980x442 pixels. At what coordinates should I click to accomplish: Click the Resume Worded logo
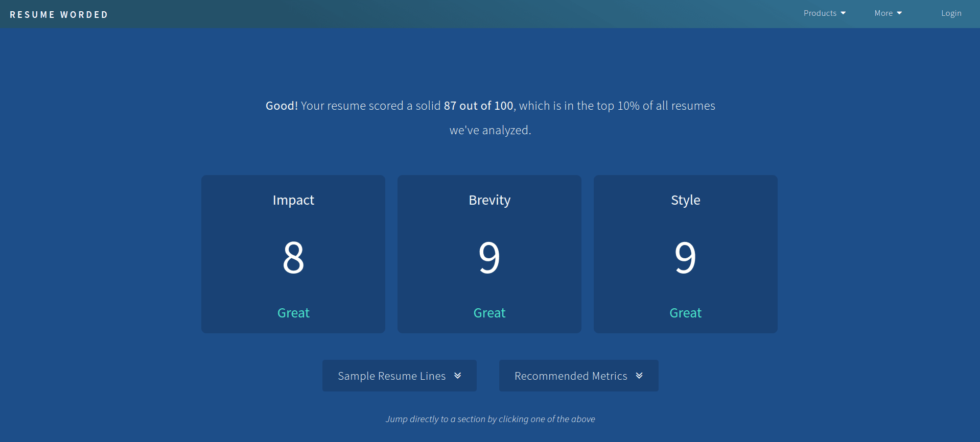[59, 15]
